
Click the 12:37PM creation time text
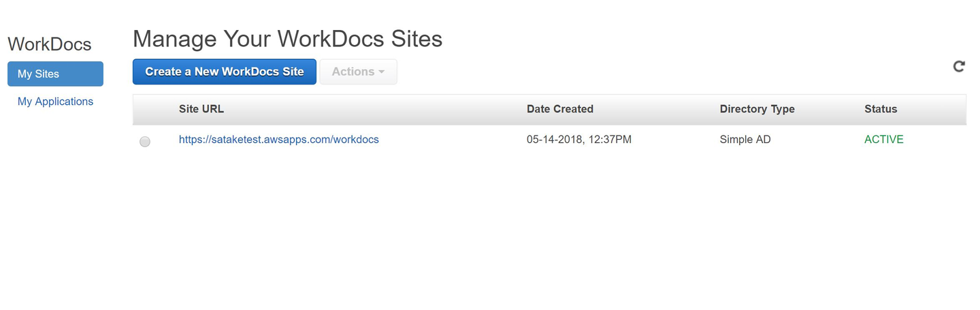[x=608, y=140]
